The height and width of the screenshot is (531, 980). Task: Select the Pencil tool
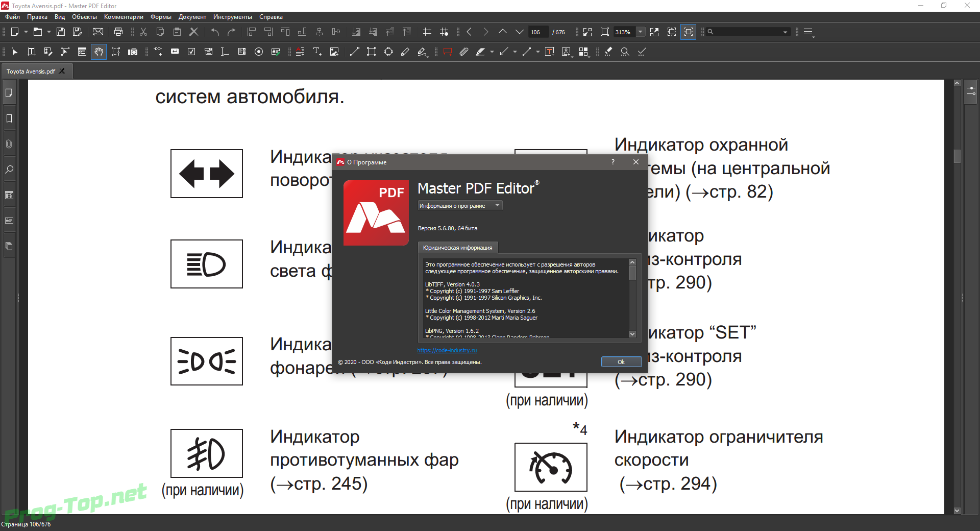tap(405, 52)
